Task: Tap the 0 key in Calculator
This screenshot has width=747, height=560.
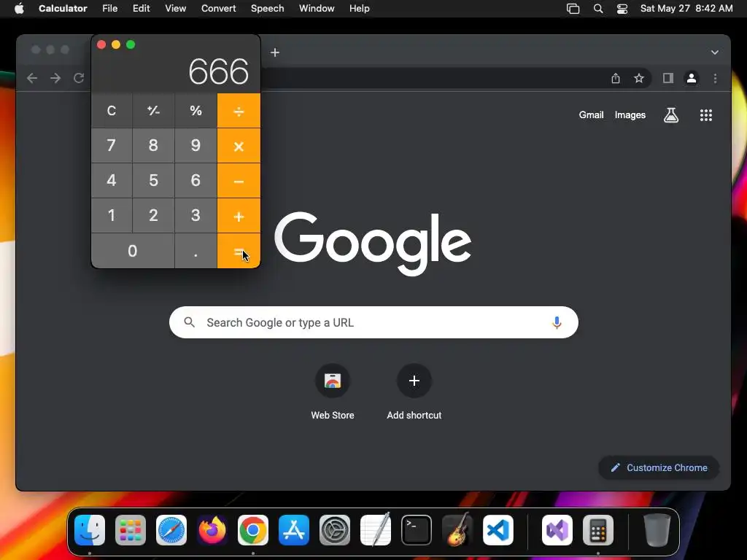Action: [x=133, y=251]
